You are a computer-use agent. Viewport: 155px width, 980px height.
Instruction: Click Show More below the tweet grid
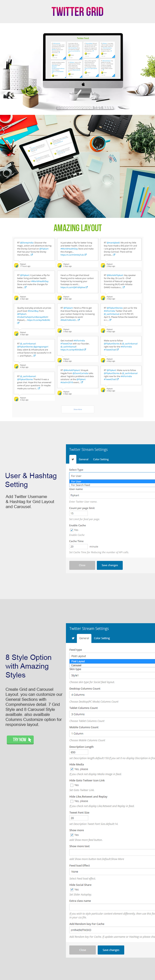click(x=78, y=409)
